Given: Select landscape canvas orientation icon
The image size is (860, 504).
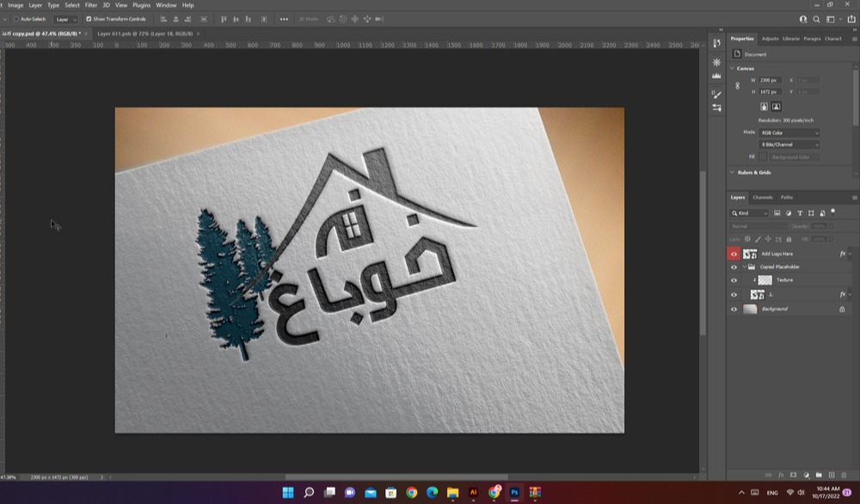Looking at the screenshot, I should [x=776, y=107].
